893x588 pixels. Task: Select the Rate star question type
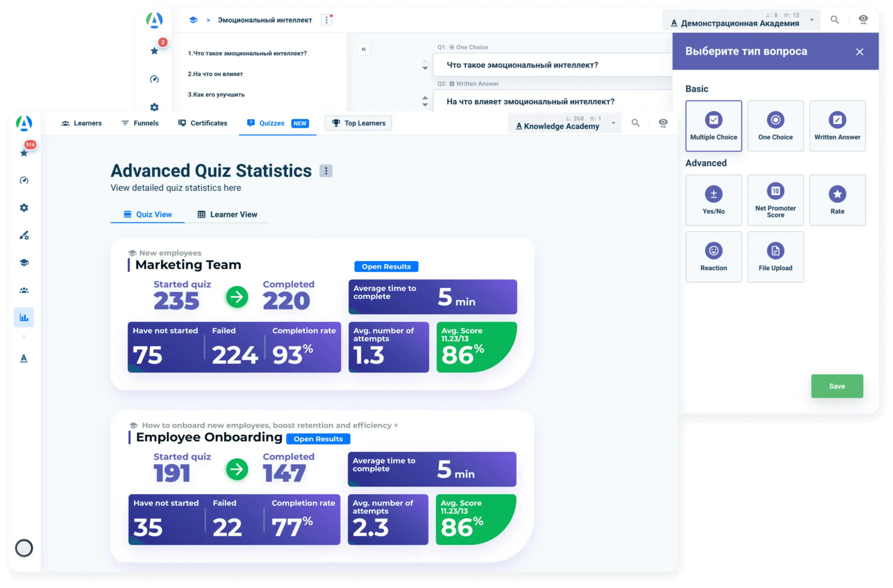coord(837,200)
